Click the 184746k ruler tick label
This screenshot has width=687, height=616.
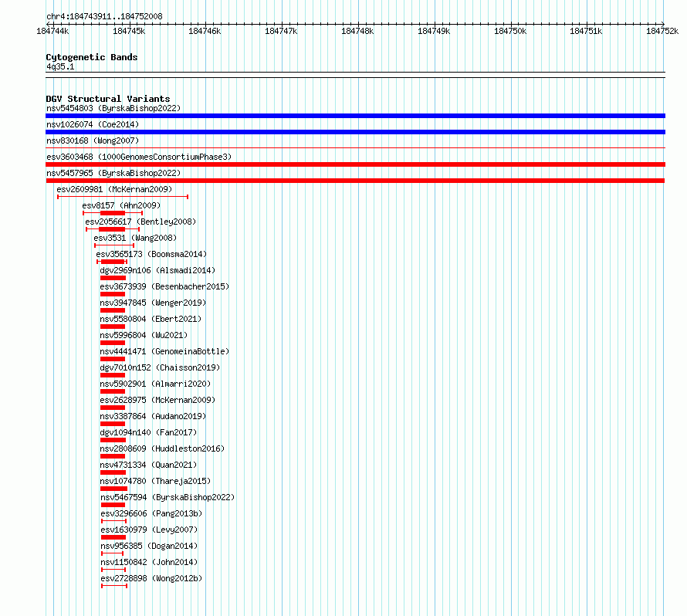tap(205, 31)
